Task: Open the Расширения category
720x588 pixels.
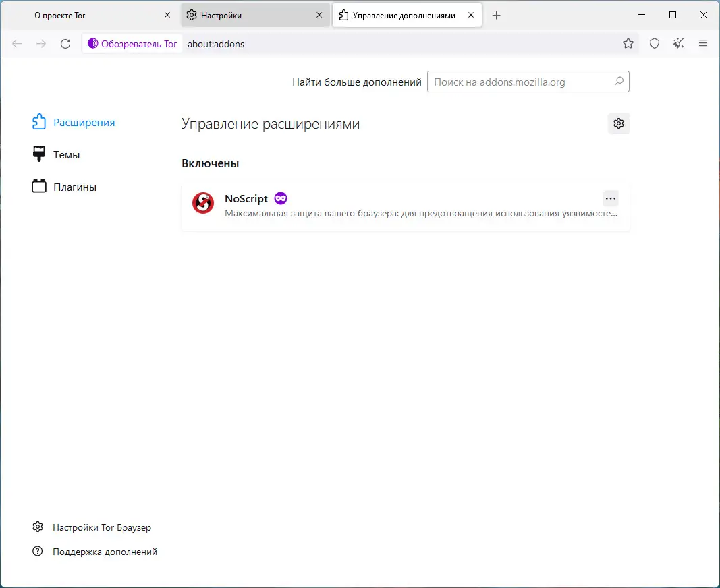Action: [x=74, y=123]
